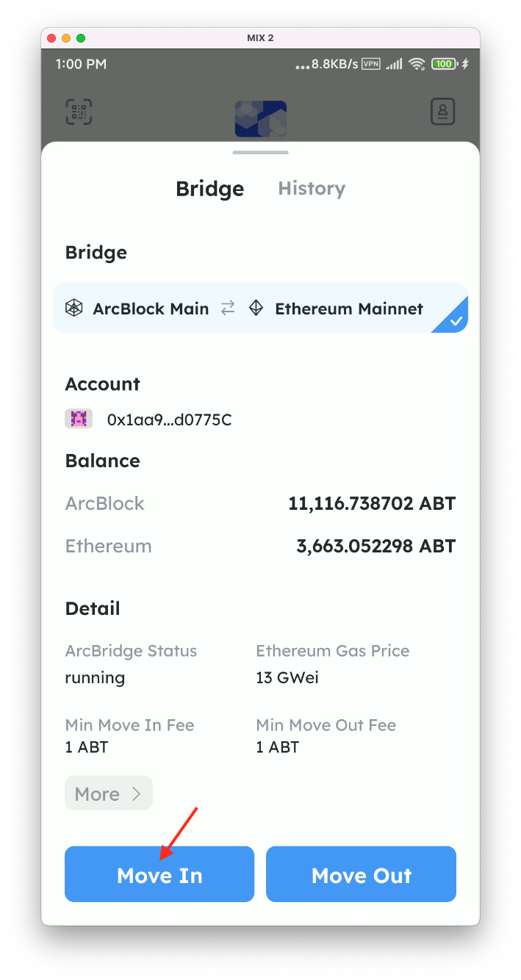This screenshot has width=521, height=980.
Task: Tap the blue checkmark on the bridge card
Action: [x=456, y=320]
